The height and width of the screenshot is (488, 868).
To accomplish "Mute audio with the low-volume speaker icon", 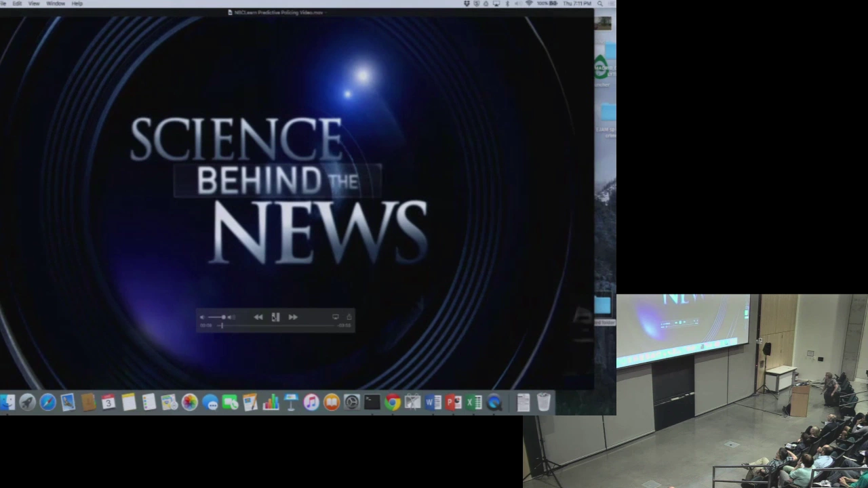I will coord(202,317).
